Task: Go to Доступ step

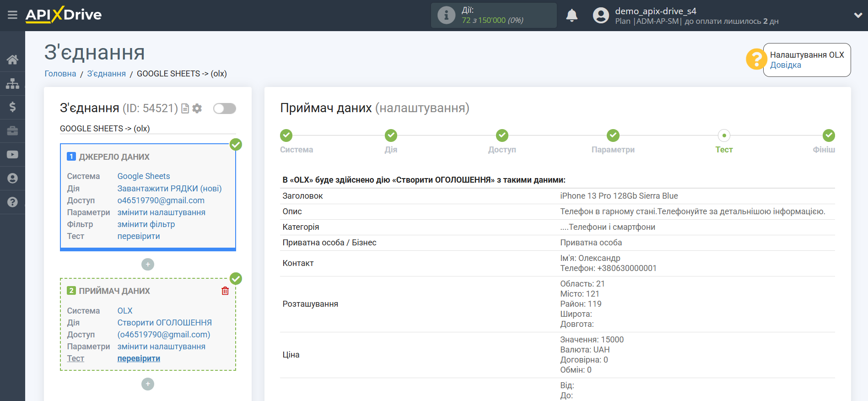Action: 502,135
